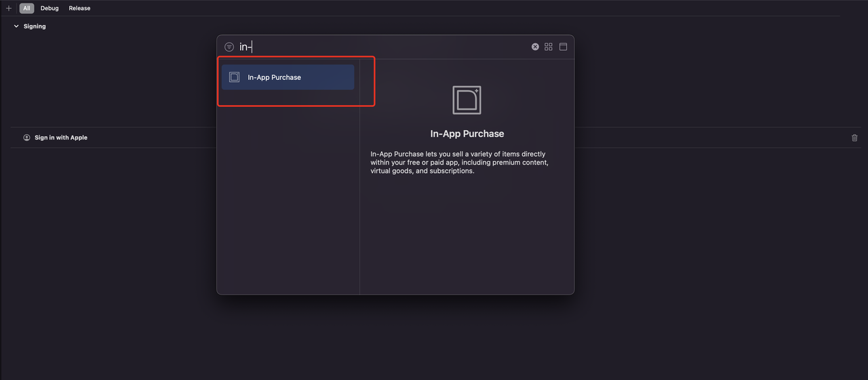The image size is (868, 380).
Task: Toggle the library detail panel view
Action: pyautogui.click(x=563, y=47)
